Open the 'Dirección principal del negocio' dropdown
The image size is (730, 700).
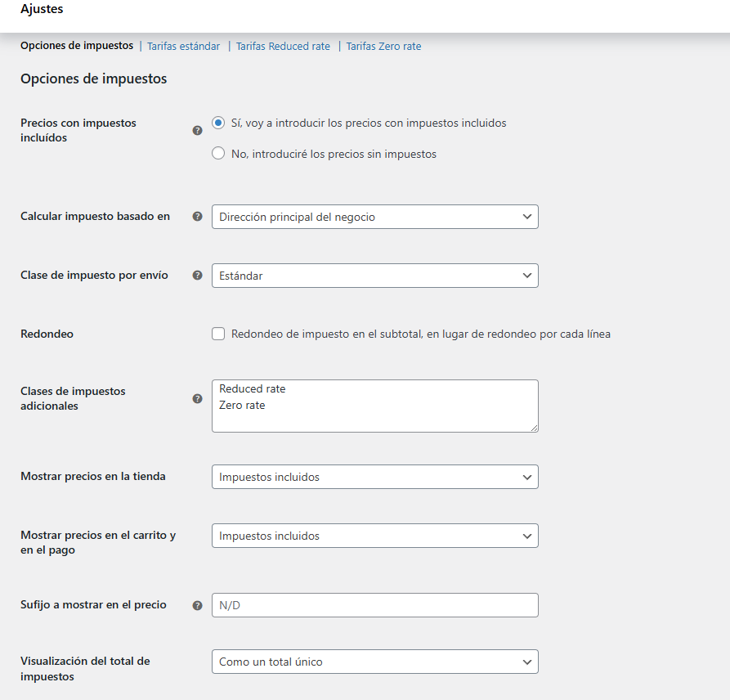click(374, 217)
